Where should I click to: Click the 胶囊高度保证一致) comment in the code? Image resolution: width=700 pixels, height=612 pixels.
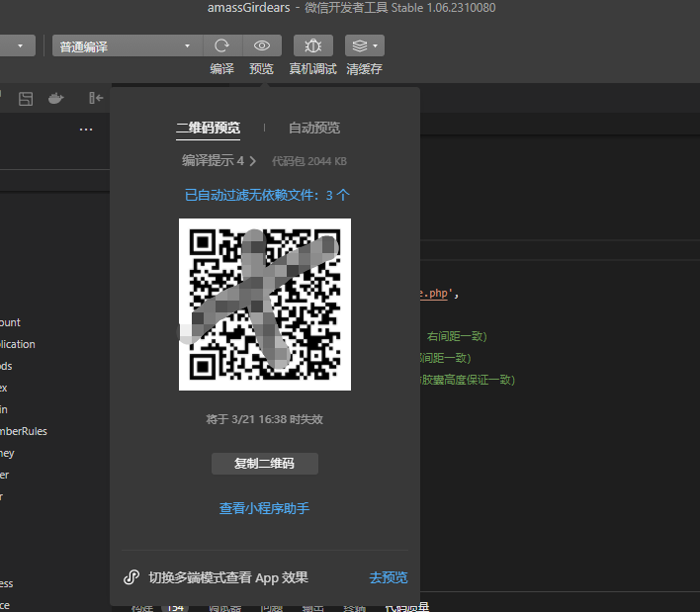tap(468, 380)
